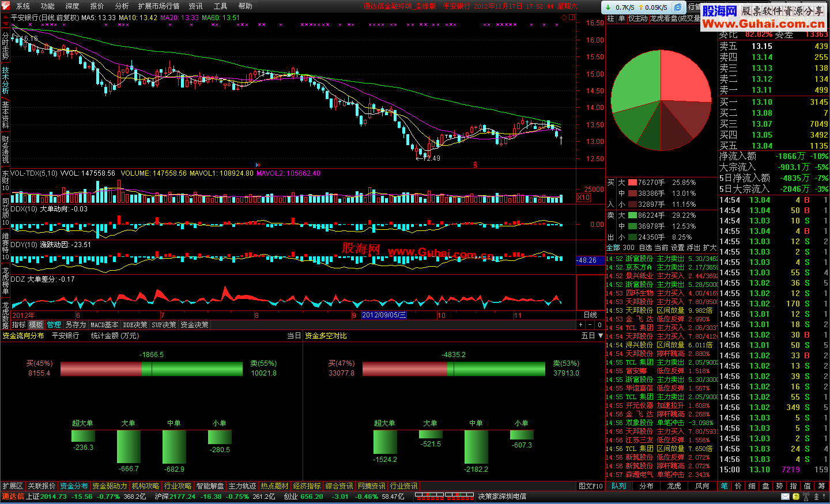Click the 浮出 button in alerts header
Screen dimensions: 830x504
coord(693,248)
